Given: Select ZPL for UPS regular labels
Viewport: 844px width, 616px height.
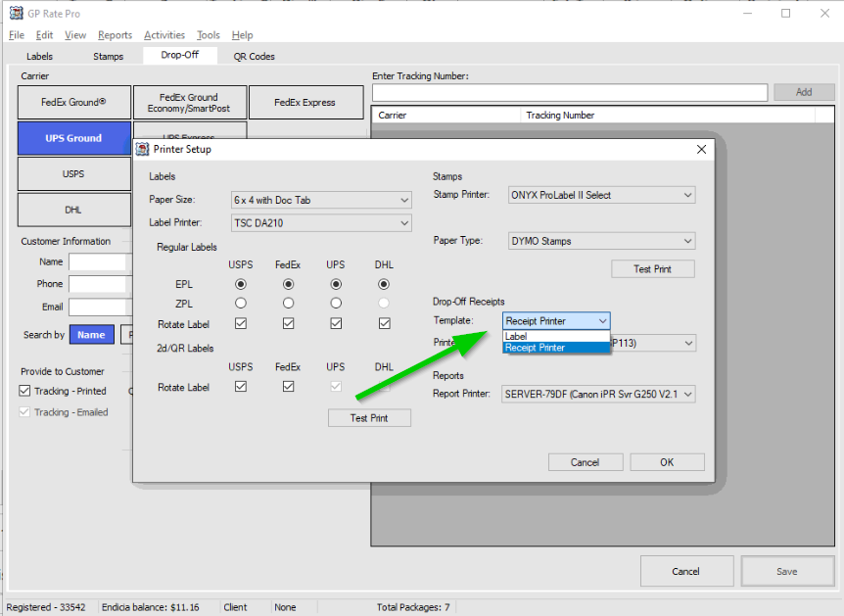Looking at the screenshot, I should (336, 304).
